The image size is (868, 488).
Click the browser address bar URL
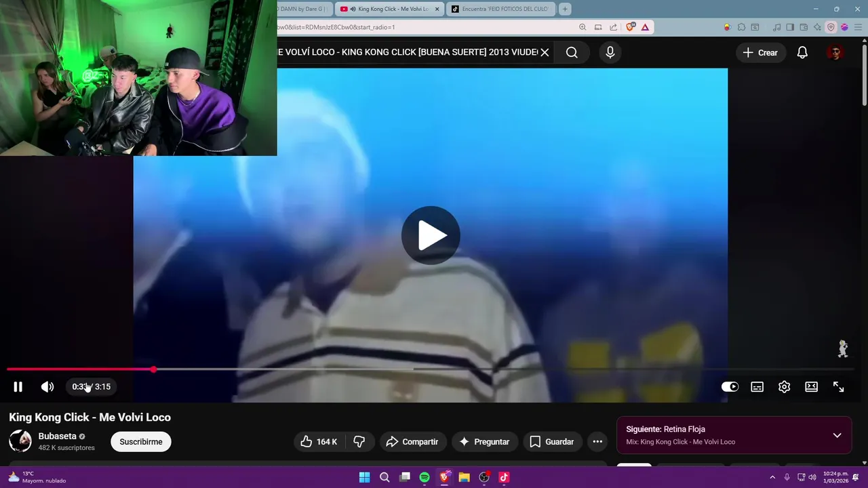pos(336,27)
